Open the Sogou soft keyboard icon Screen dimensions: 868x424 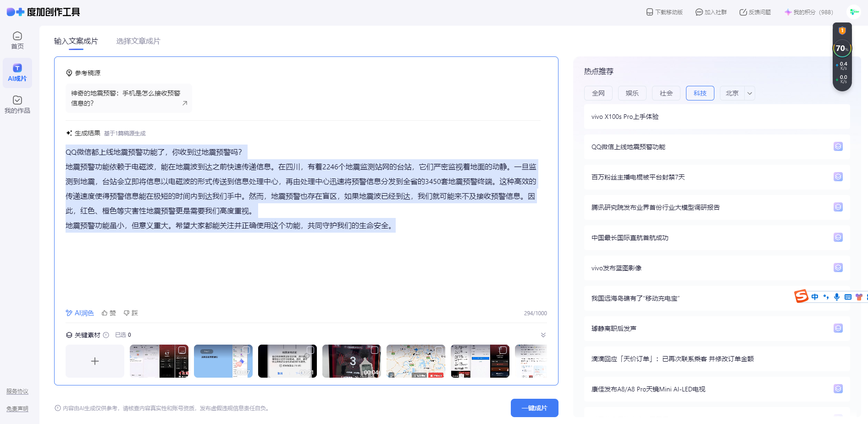[x=848, y=297]
